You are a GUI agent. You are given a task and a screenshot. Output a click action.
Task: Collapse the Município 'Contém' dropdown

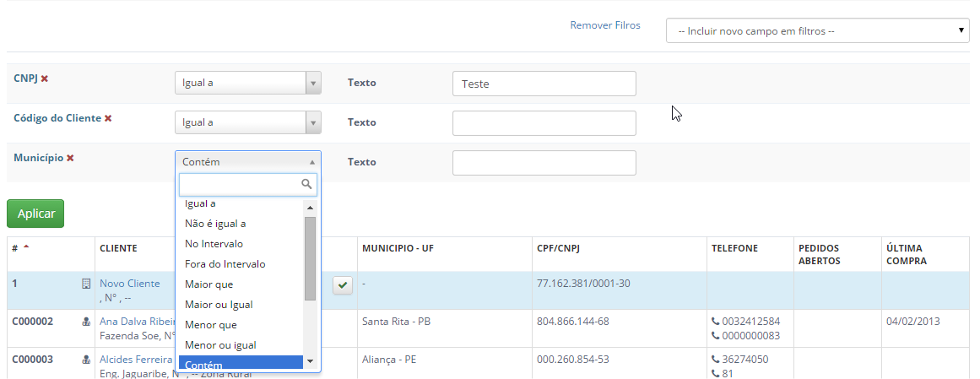(x=247, y=162)
